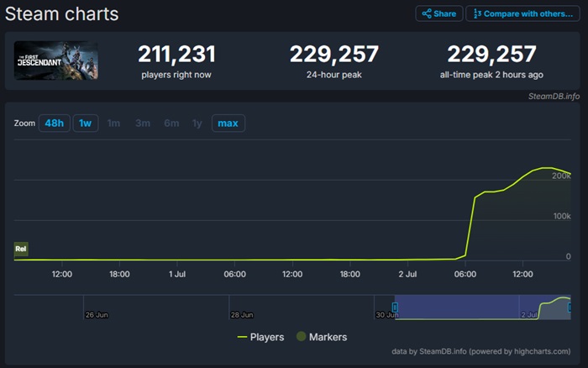
Task: Choose the 1m zoom range
Action: [113, 123]
